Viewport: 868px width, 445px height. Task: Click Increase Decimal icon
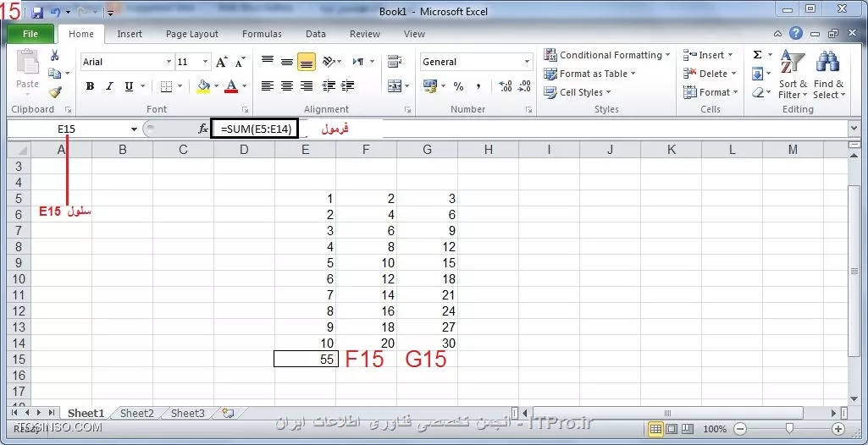pyautogui.click(x=505, y=86)
